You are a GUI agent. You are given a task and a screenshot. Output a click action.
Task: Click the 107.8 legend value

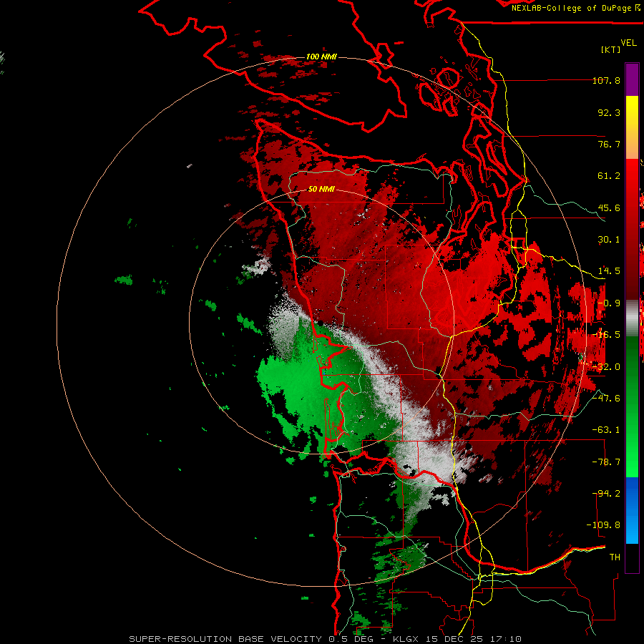[606, 80]
